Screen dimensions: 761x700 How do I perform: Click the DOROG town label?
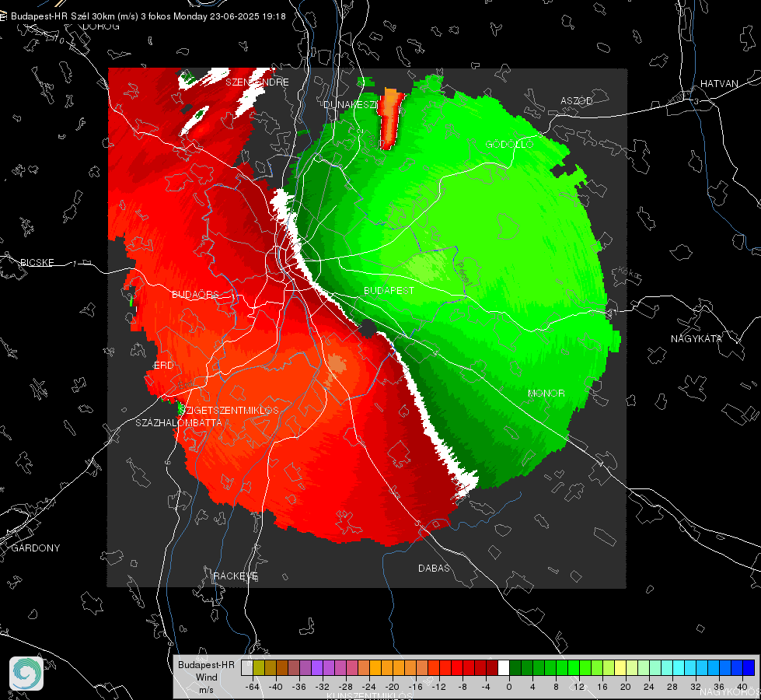coord(101,26)
